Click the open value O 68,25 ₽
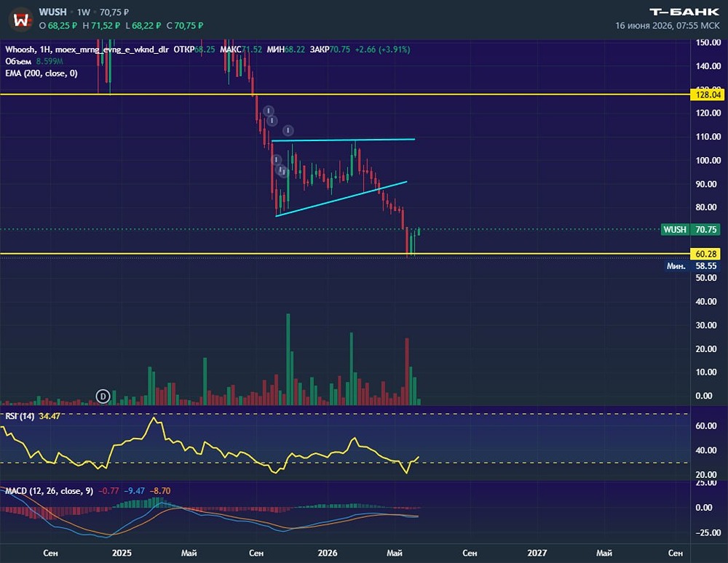Viewport: 728px width, 563px height. (58, 25)
